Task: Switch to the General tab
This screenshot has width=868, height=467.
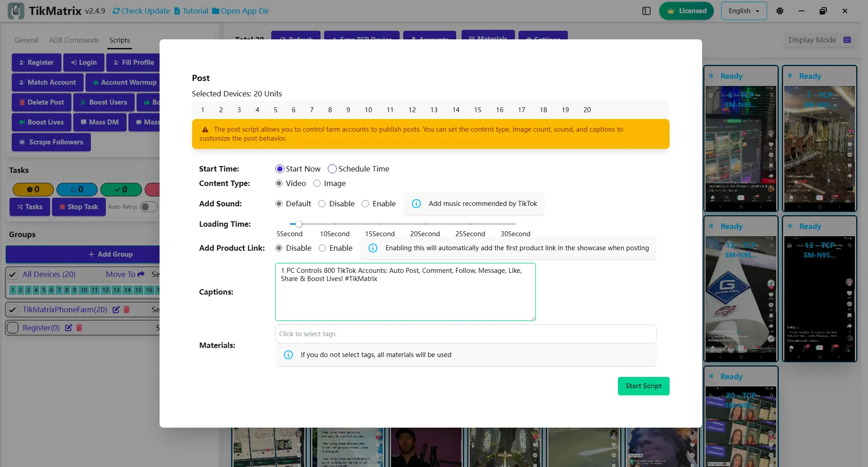Action: [26, 40]
